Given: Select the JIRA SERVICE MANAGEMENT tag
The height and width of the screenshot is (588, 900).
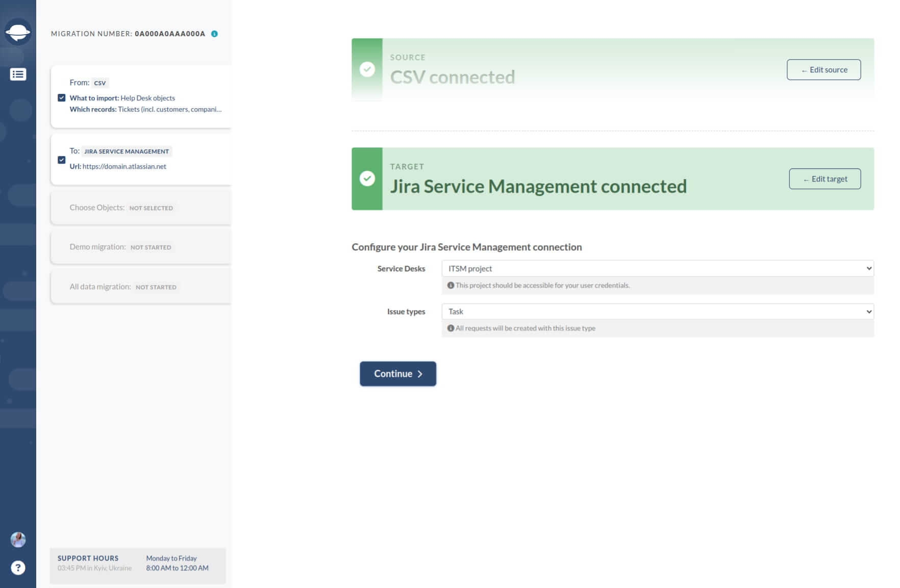Looking at the screenshot, I should point(127,151).
